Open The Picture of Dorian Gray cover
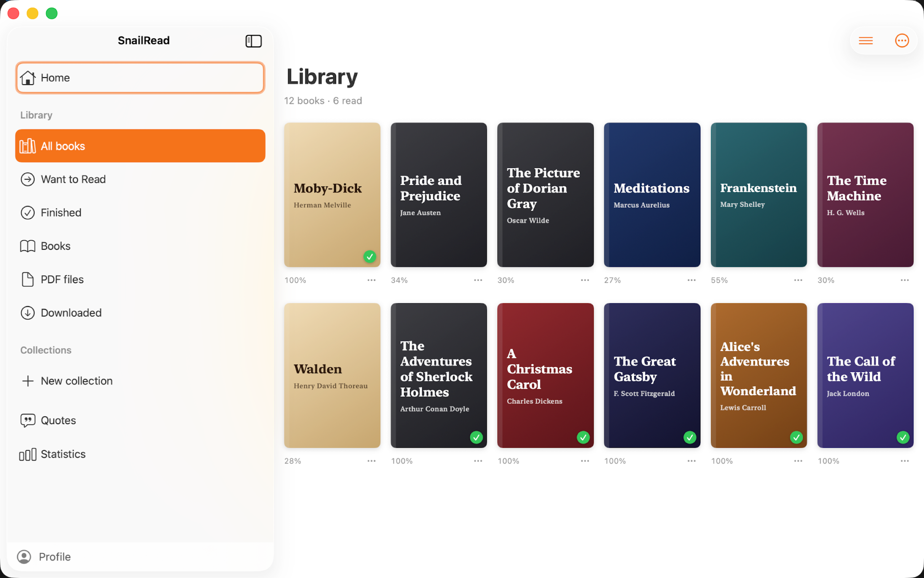This screenshot has height=578, width=924. (x=545, y=195)
